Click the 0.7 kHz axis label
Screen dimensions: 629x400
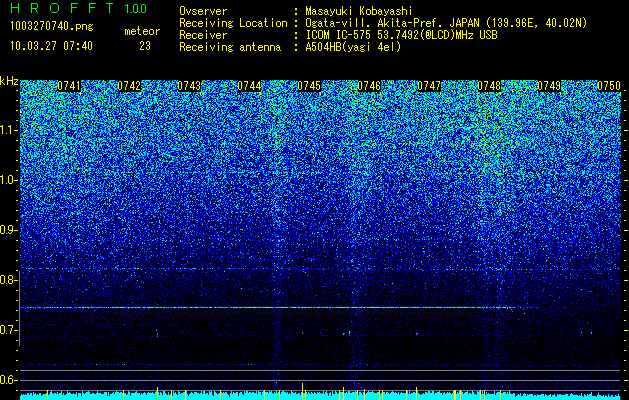(x=8, y=330)
